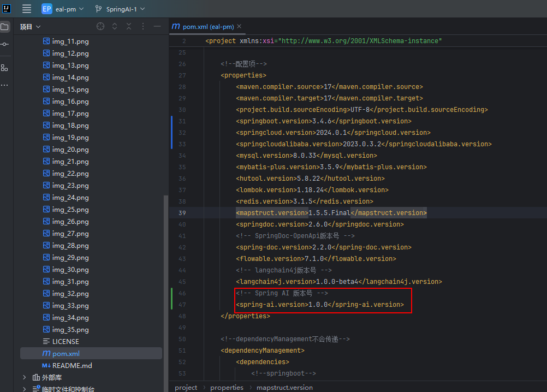Click the mapstruct.version breadcrumb

tap(284, 388)
